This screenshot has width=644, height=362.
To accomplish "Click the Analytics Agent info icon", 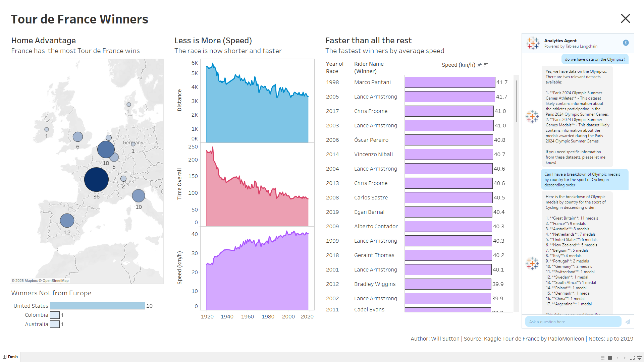I will [626, 43].
